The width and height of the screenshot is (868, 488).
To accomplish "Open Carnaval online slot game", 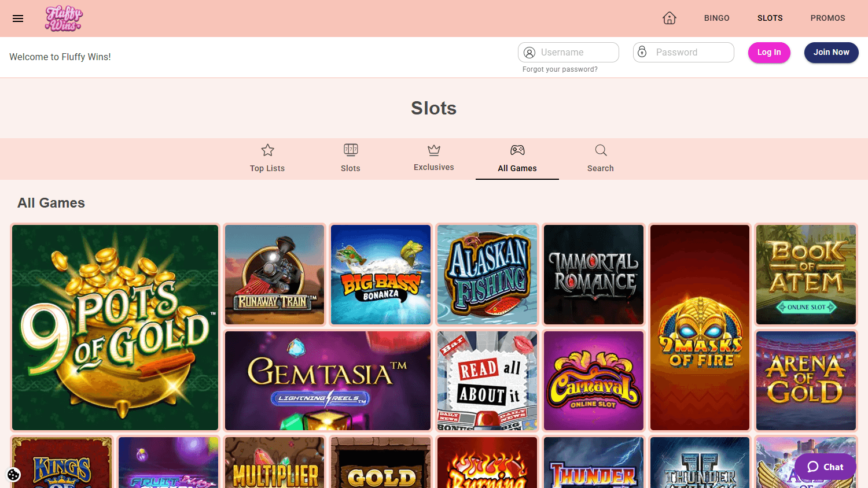I will [x=594, y=380].
